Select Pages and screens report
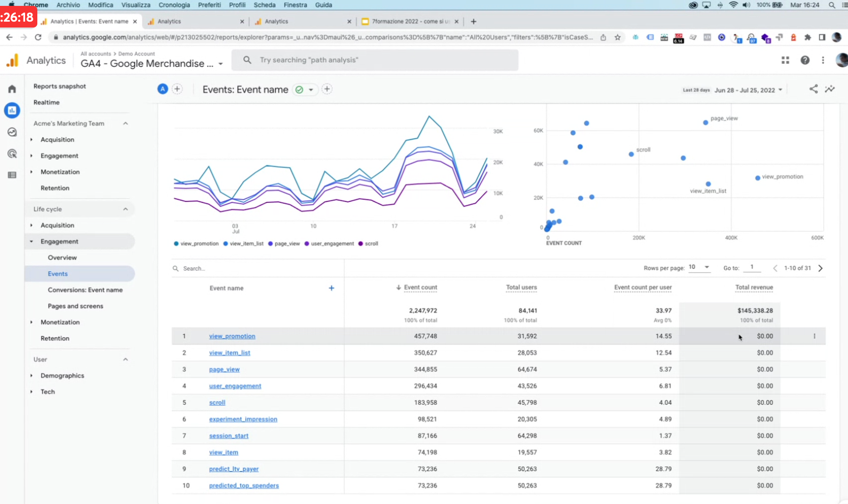Image resolution: width=848 pixels, height=504 pixels. click(x=75, y=306)
